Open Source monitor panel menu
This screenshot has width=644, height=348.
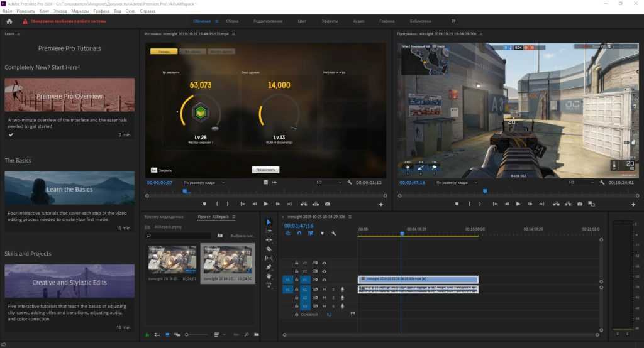point(234,34)
